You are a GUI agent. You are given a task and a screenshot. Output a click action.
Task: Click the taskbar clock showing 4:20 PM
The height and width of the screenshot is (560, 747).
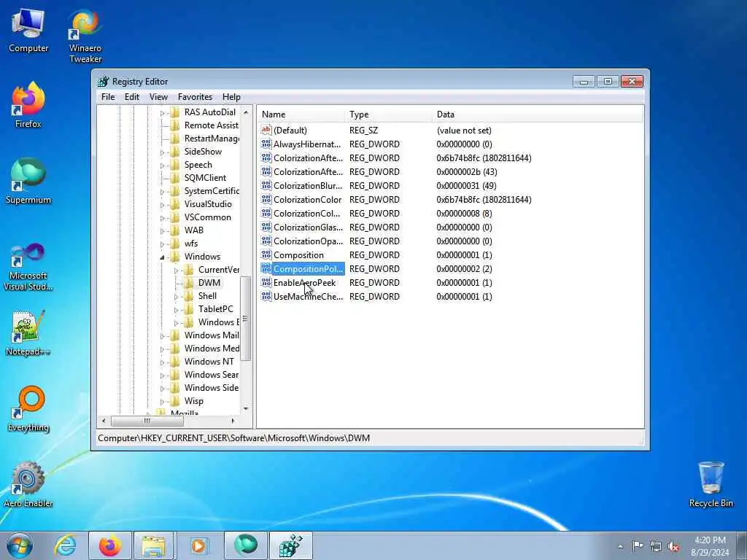(x=710, y=546)
